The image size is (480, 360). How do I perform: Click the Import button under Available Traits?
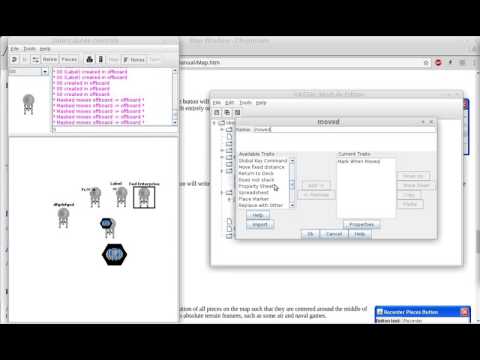260,225
